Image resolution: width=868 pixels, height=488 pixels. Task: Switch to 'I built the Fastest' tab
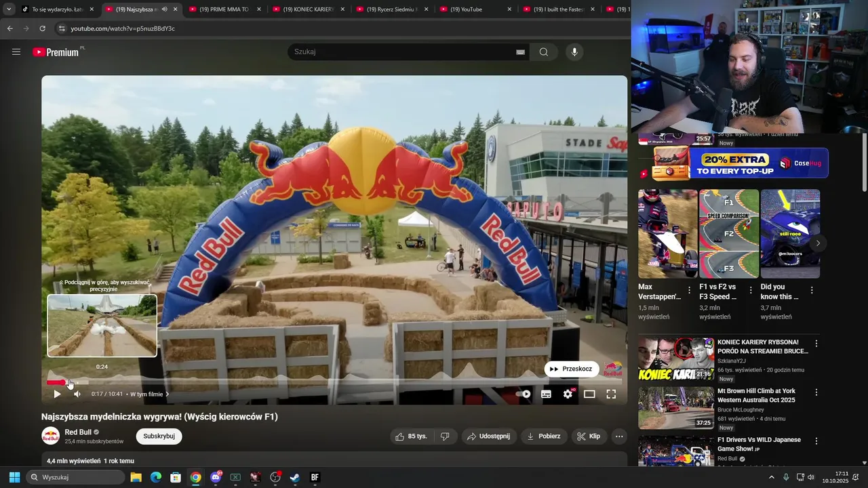click(560, 9)
